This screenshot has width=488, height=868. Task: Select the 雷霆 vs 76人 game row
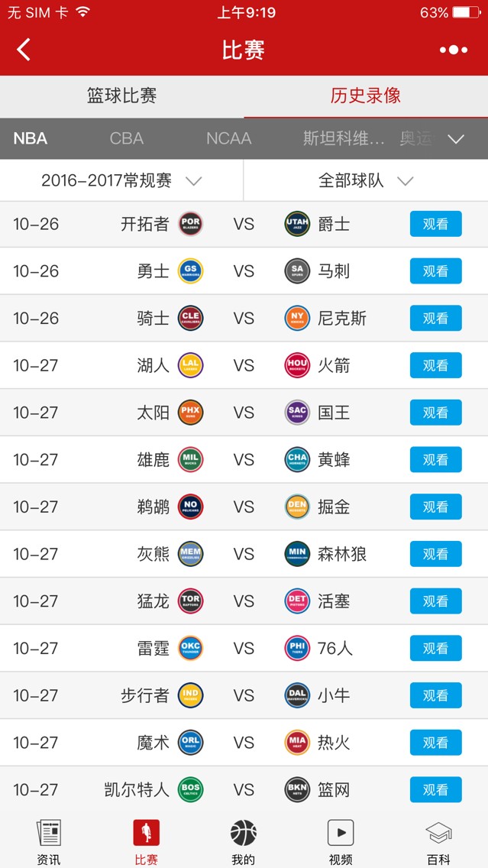[244, 648]
